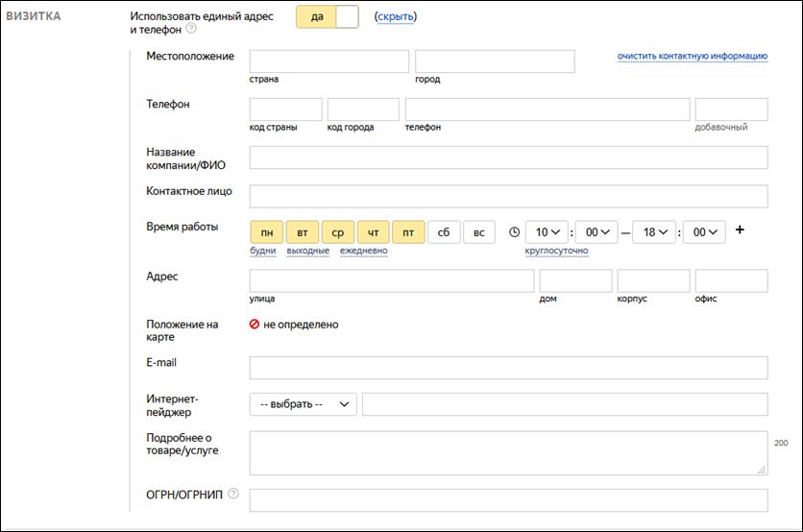Open the start hour dropdown showing 10
The image size is (803, 532).
[547, 232]
